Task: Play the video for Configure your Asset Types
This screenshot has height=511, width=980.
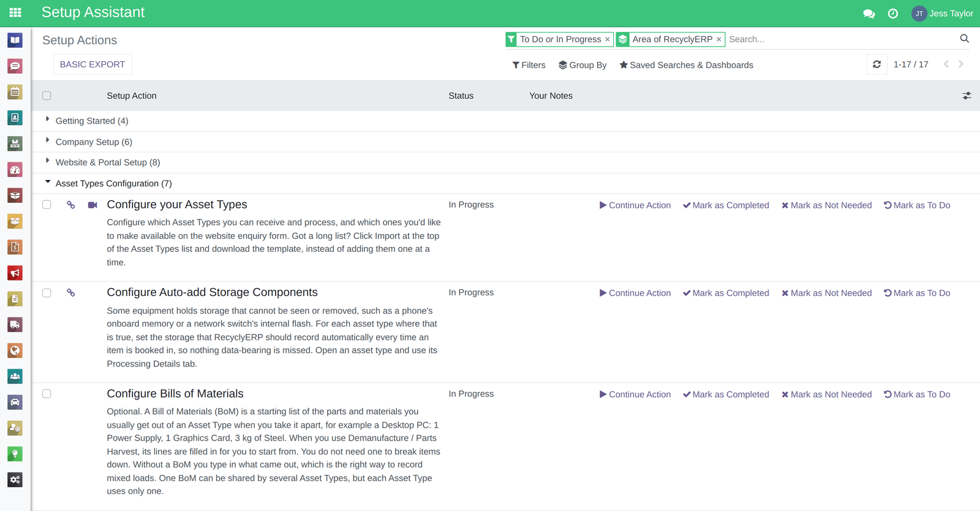Action: (x=92, y=205)
